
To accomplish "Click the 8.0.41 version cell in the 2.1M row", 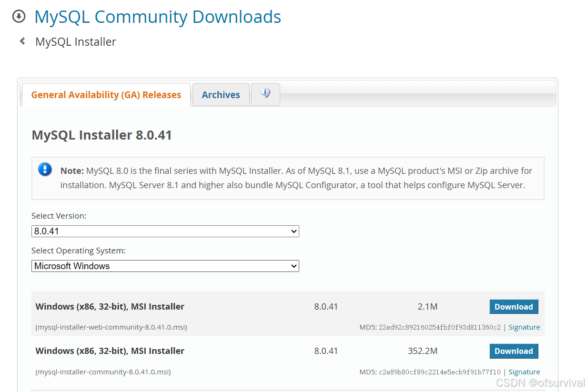I will pos(326,307).
